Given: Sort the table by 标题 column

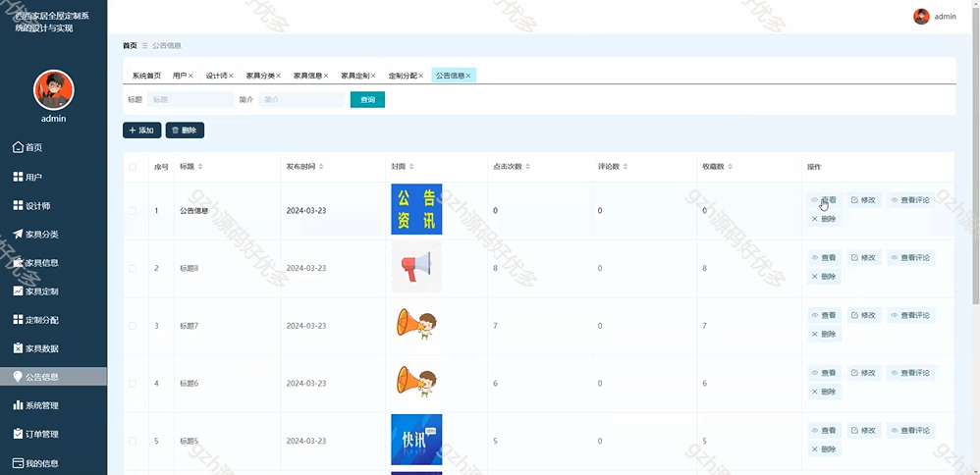Looking at the screenshot, I should click(x=200, y=167).
